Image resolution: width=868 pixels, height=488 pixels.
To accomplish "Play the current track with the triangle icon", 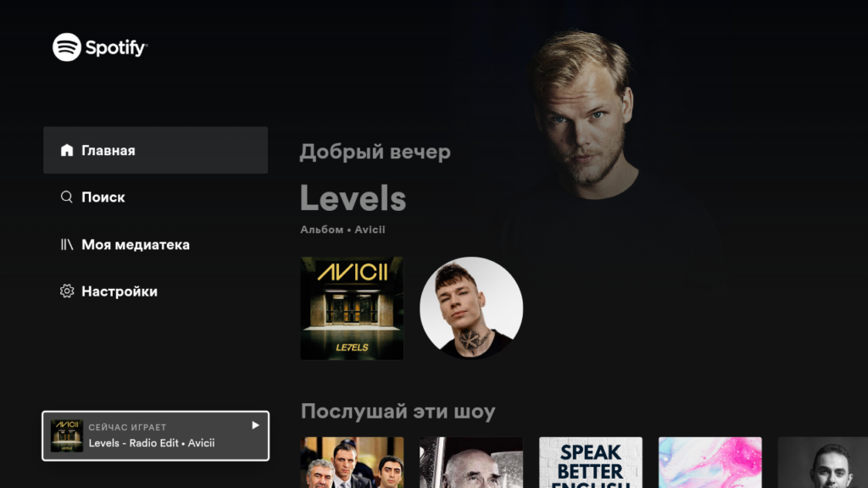I will pos(255,425).
